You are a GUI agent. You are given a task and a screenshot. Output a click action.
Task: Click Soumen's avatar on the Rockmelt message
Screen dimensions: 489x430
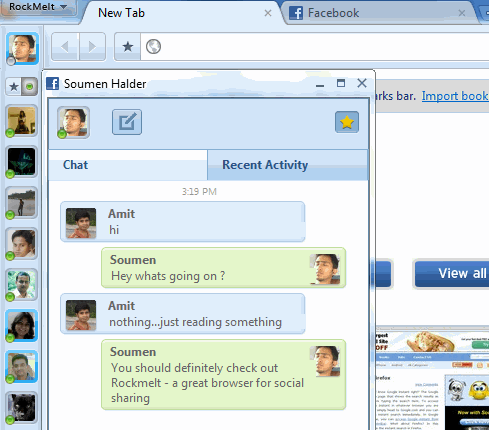pos(325,361)
